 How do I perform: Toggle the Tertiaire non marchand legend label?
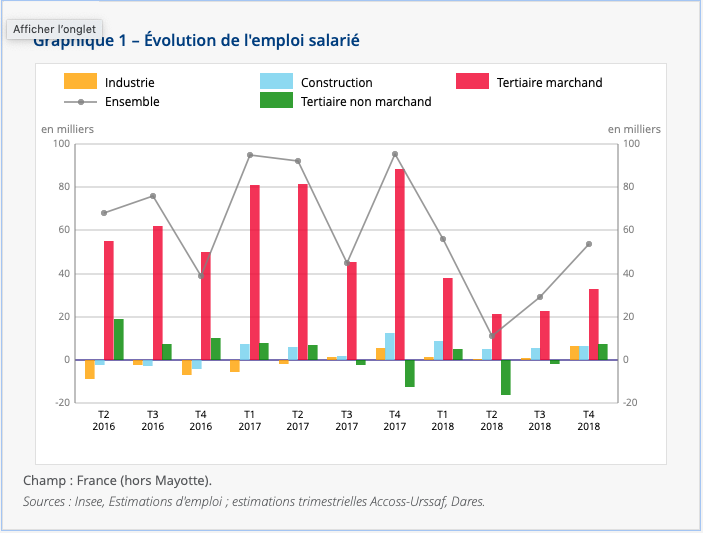coord(366,102)
